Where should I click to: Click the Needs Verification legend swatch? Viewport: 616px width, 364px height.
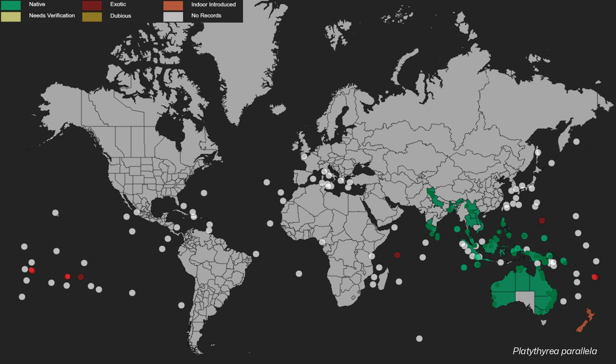[11, 17]
